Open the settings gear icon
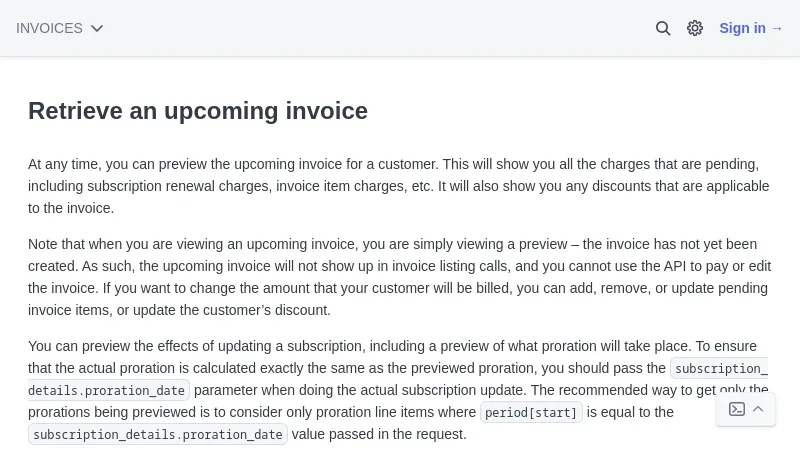The width and height of the screenshot is (800, 450). tap(695, 28)
